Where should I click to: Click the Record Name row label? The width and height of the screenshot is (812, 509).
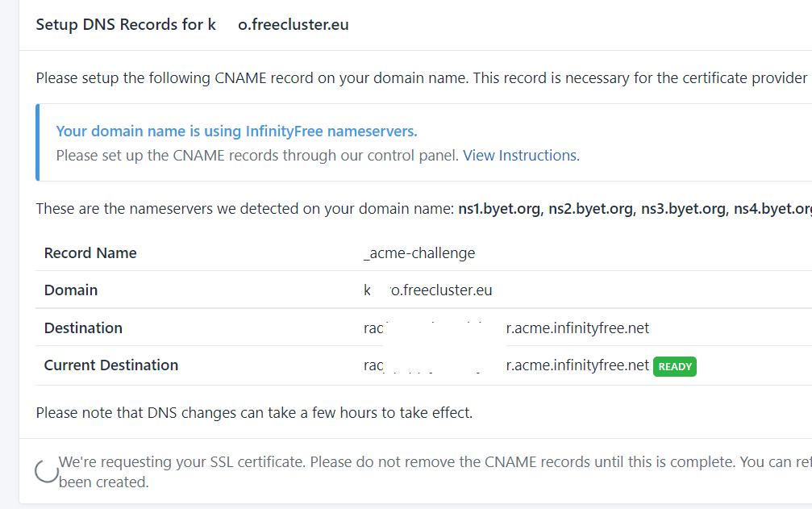90,253
